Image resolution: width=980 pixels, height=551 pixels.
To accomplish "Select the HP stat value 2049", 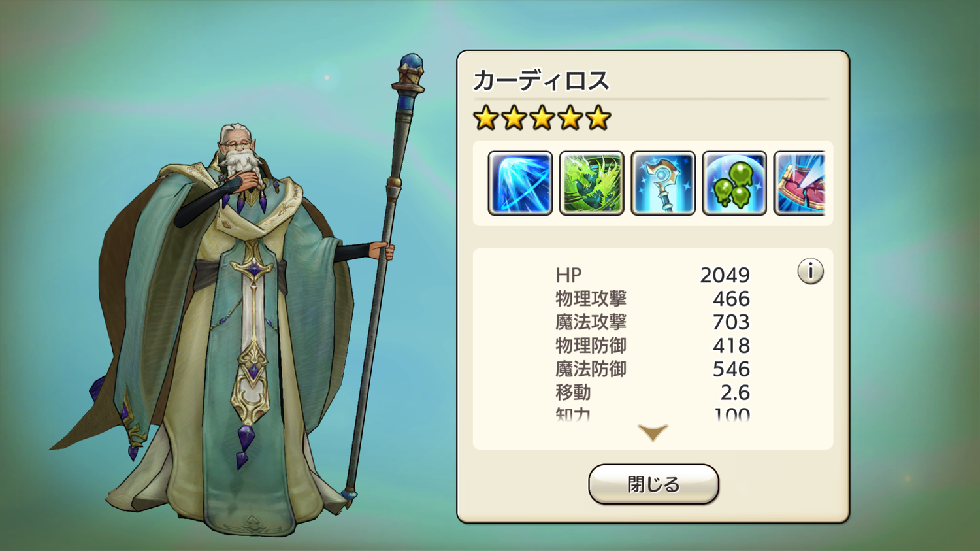I will point(725,275).
